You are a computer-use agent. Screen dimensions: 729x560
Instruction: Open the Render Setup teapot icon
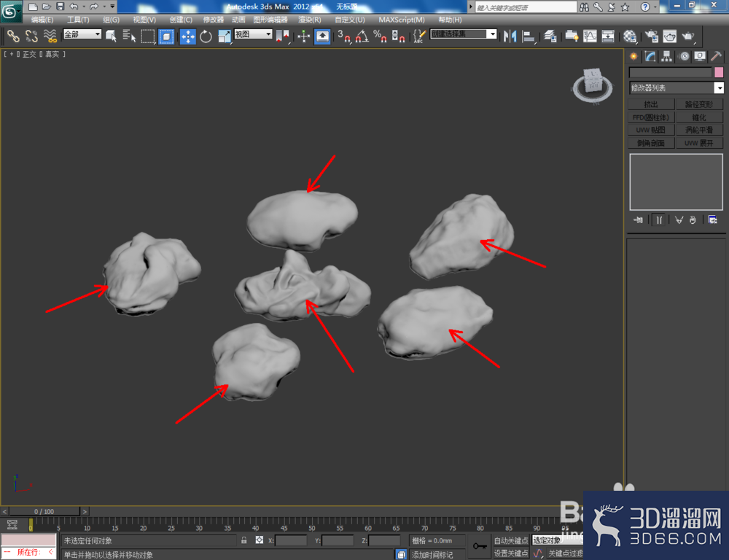651,36
